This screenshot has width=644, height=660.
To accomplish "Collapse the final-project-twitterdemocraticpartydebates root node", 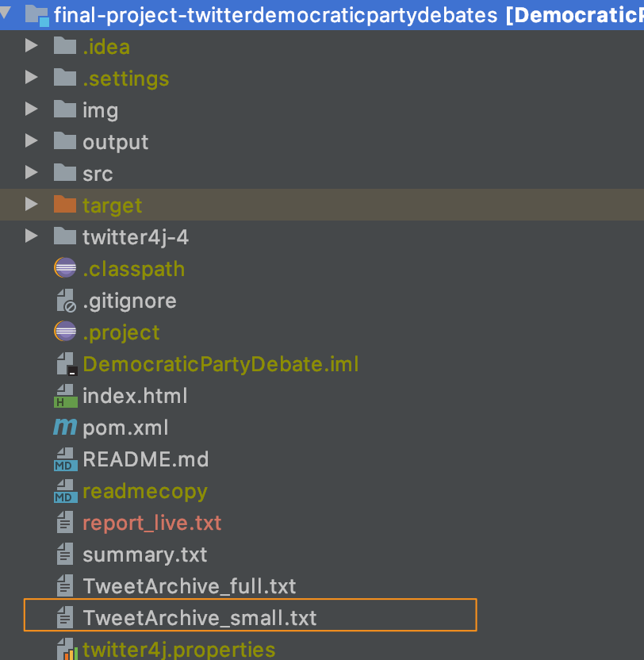I will click(x=5, y=13).
